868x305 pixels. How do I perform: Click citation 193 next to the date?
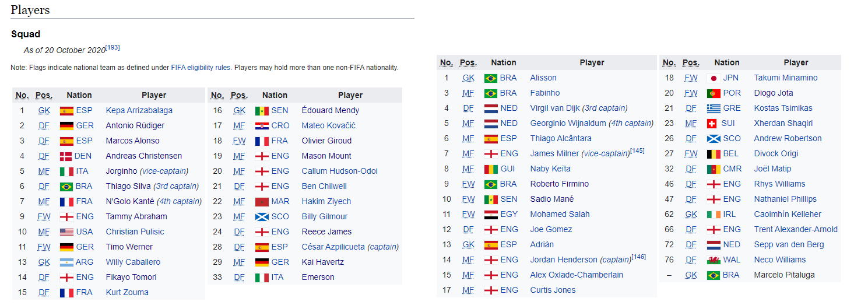click(x=113, y=47)
